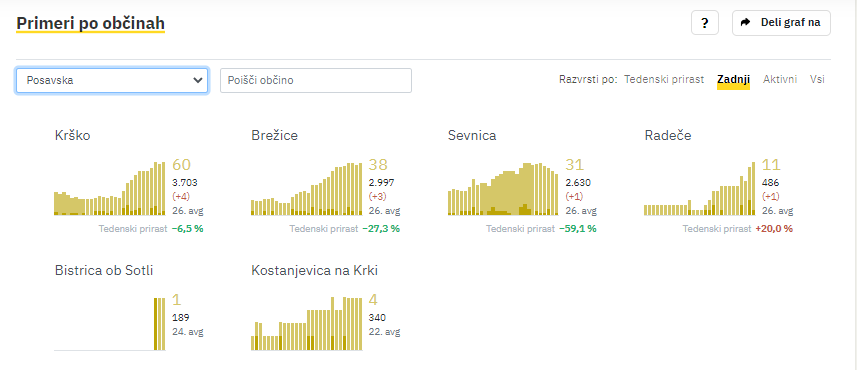The height and width of the screenshot is (370, 857).
Task: Click Sevnica's latest value 31
Action: (574, 165)
